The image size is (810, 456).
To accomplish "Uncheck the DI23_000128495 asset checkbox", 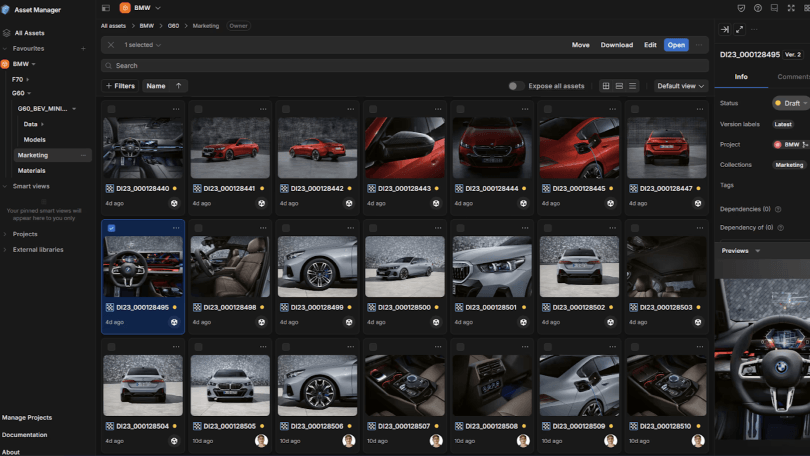I will click(111, 228).
